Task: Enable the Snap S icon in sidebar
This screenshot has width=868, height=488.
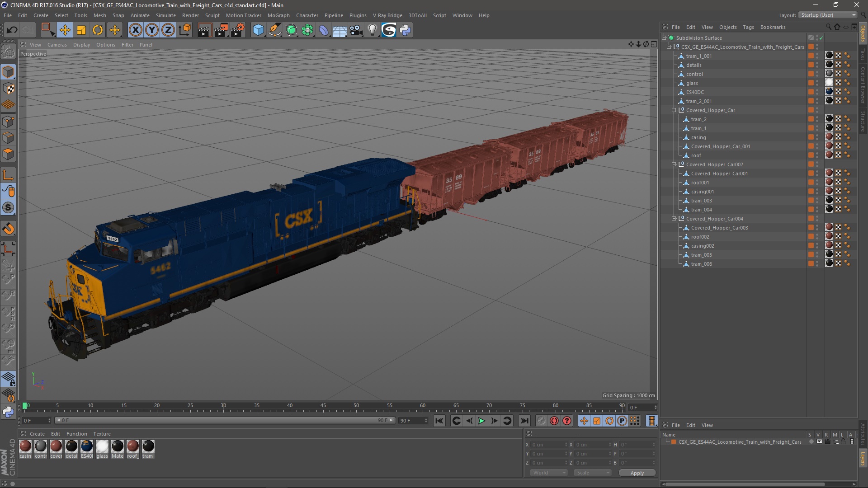Action: pos(8,208)
